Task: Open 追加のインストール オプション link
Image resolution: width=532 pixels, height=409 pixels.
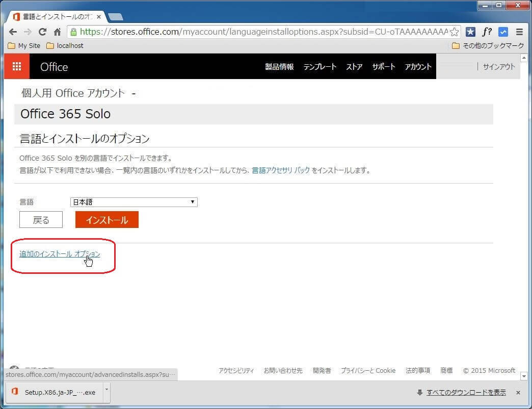Action: tap(60, 254)
